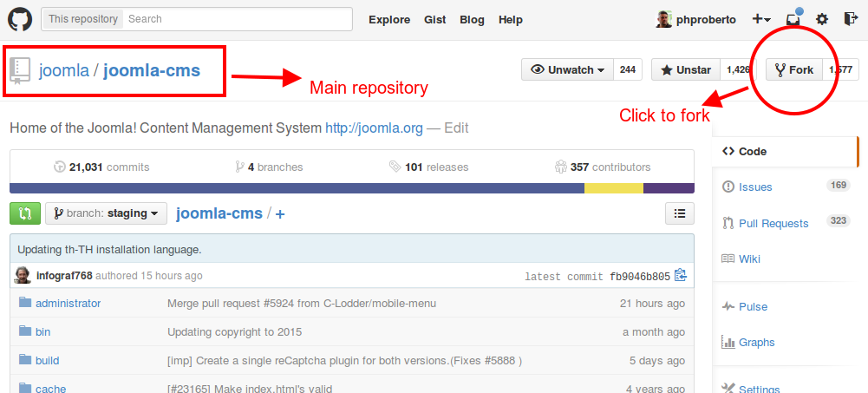Click the 21 hours ago timestamp
This screenshot has width=868, height=393.
click(x=652, y=304)
